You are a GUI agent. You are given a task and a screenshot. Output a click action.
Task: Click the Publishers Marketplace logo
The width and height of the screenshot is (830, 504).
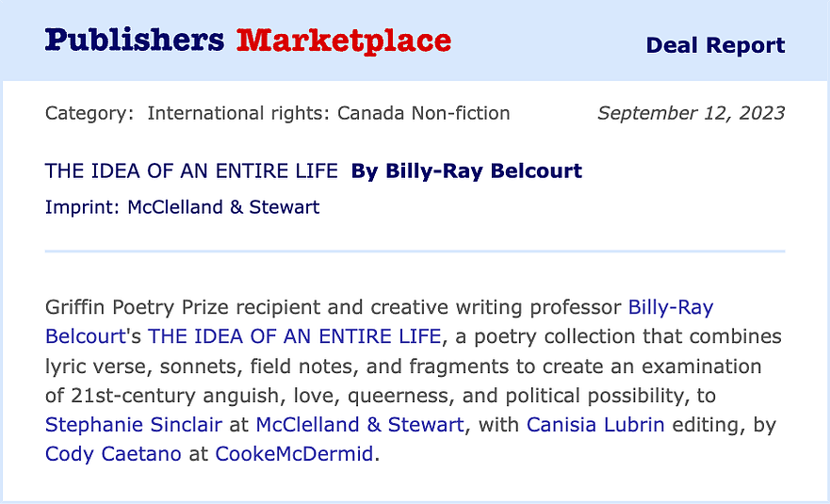click(248, 41)
